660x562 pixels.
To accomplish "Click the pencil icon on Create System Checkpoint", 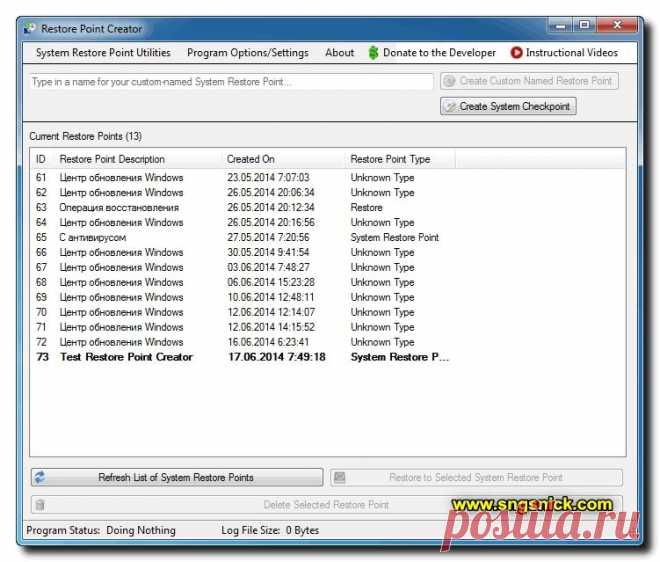I will 450,107.
